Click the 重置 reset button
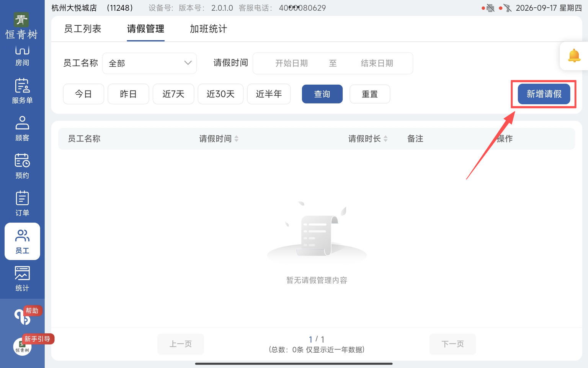 370,94
